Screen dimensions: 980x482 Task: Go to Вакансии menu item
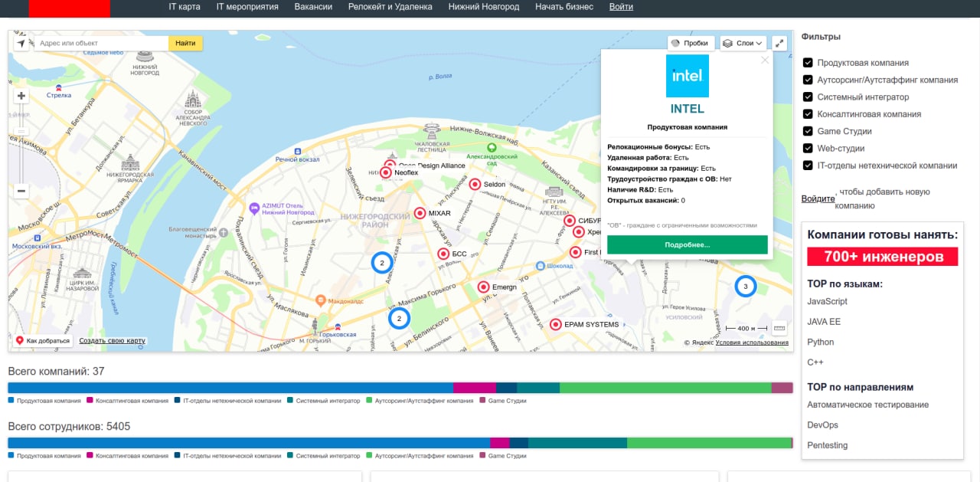pyautogui.click(x=313, y=7)
